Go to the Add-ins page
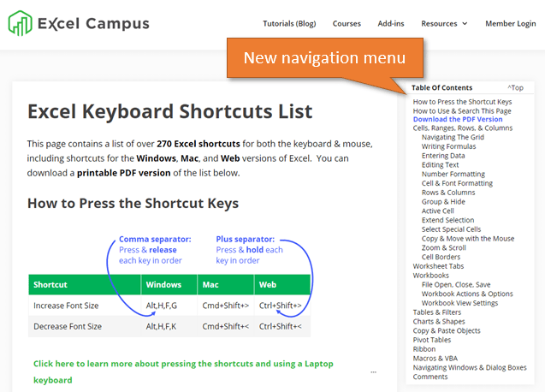The height and width of the screenshot is (392, 545). (392, 24)
